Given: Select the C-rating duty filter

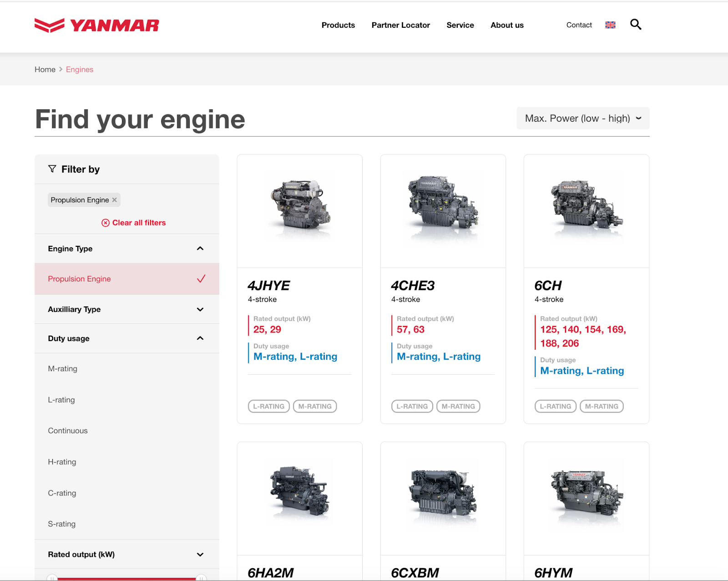Looking at the screenshot, I should coord(62,493).
